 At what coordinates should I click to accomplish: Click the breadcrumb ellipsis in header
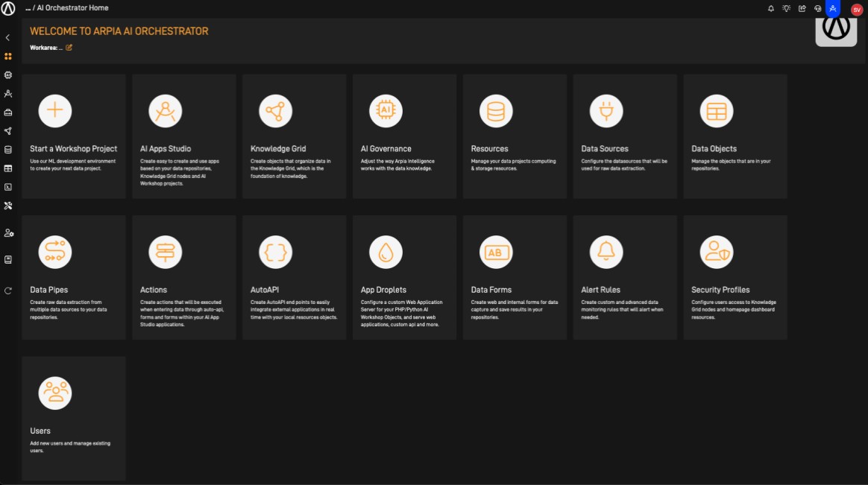point(28,8)
